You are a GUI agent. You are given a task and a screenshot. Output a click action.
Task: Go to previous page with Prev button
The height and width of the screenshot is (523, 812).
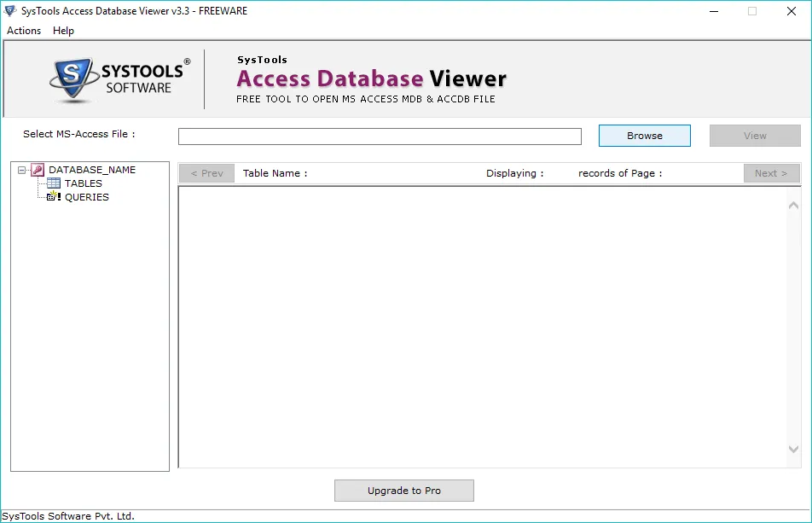click(x=206, y=173)
